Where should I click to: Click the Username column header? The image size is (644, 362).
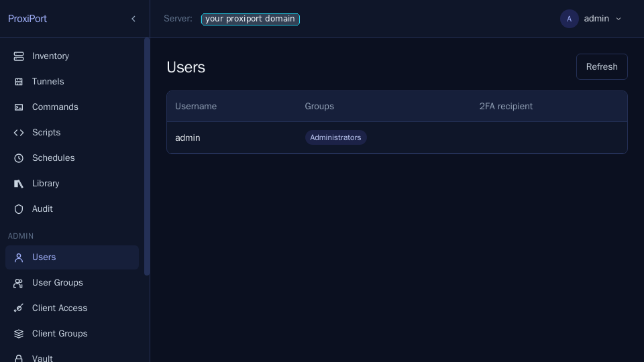[x=196, y=107]
